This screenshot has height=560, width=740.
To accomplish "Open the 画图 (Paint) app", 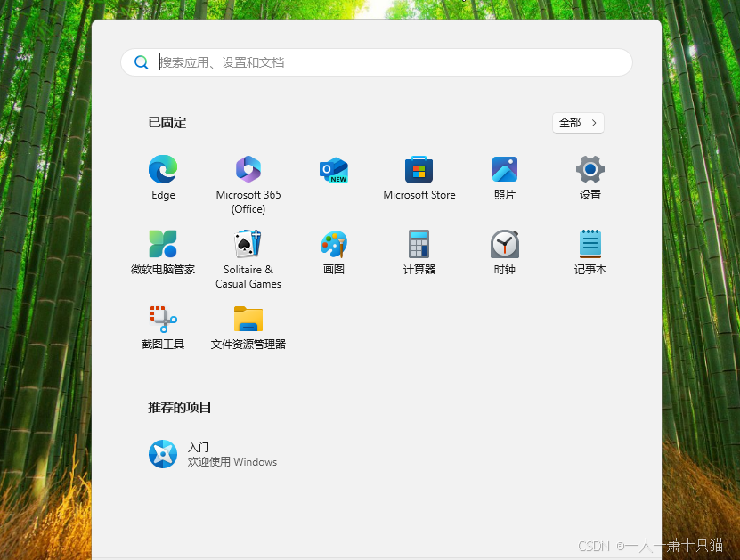I will point(334,244).
